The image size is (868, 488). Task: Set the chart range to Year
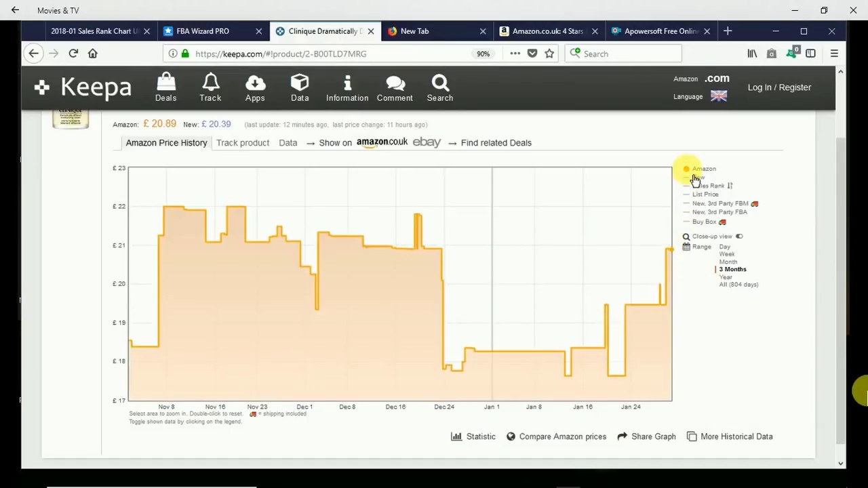(x=726, y=277)
